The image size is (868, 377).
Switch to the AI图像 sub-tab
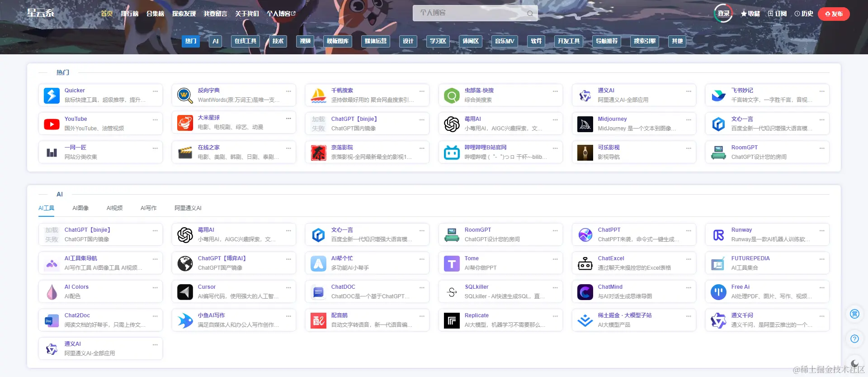(x=80, y=208)
